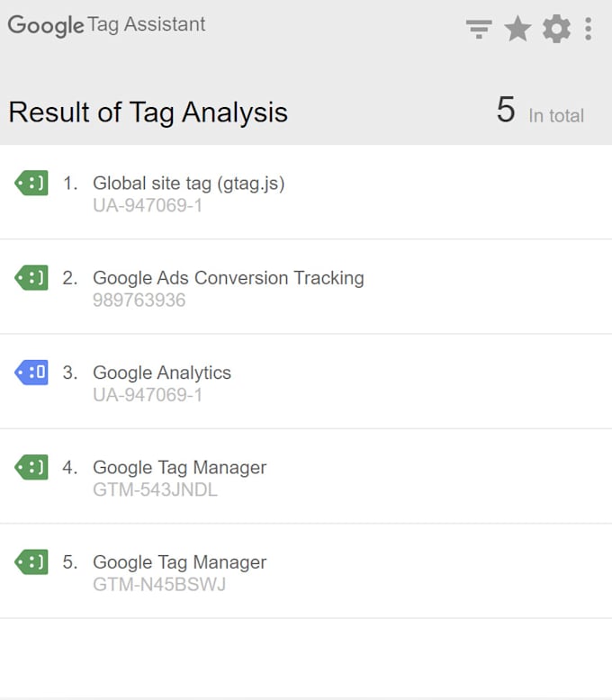612x700 pixels.
Task: Click green tag icon for Ads Conversion Tracking
Action: coord(31,278)
